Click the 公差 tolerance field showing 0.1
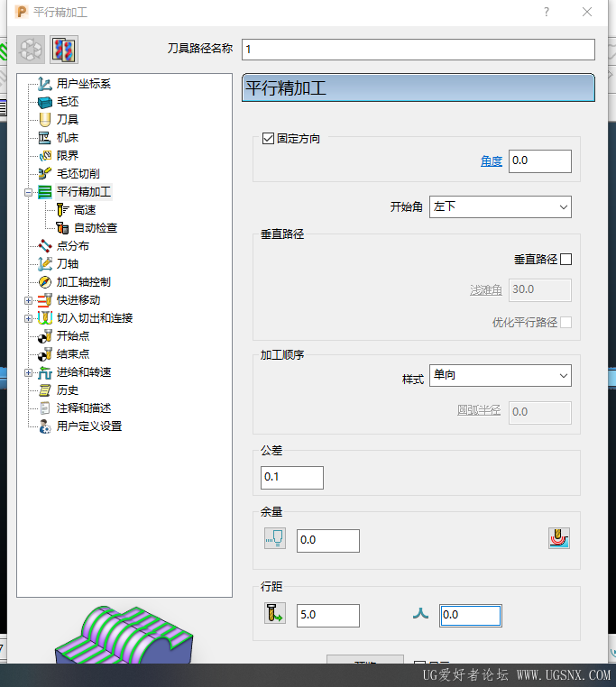 tap(292, 478)
